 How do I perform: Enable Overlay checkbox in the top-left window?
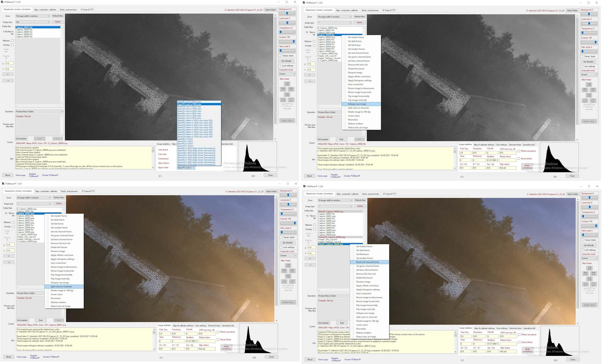click(12, 45)
